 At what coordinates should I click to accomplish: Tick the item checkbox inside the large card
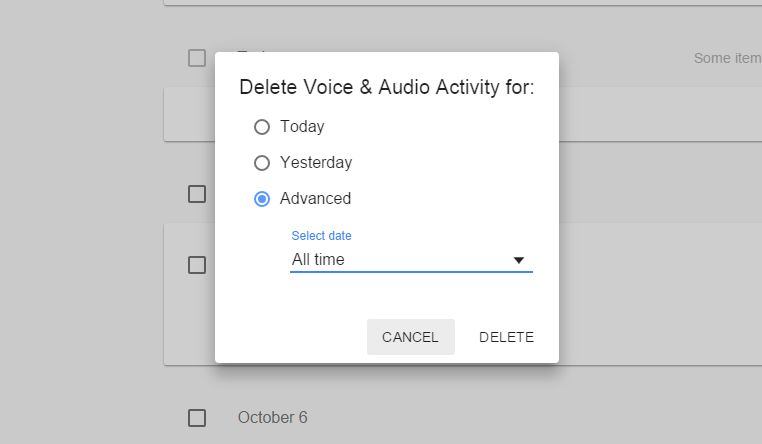tap(197, 265)
